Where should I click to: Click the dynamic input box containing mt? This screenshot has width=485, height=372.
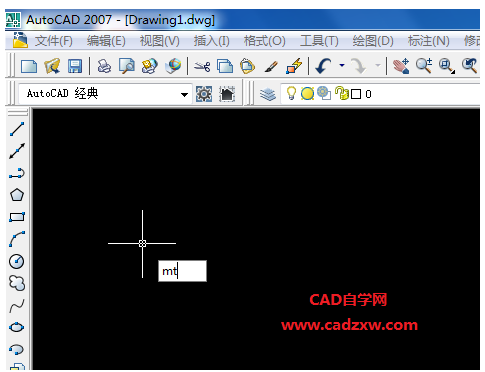pyautogui.click(x=182, y=271)
